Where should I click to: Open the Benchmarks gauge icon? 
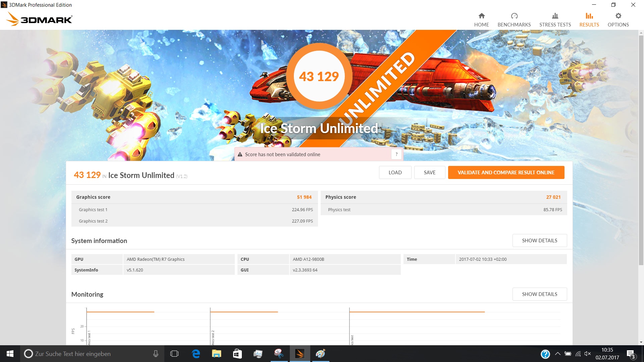coord(514,16)
